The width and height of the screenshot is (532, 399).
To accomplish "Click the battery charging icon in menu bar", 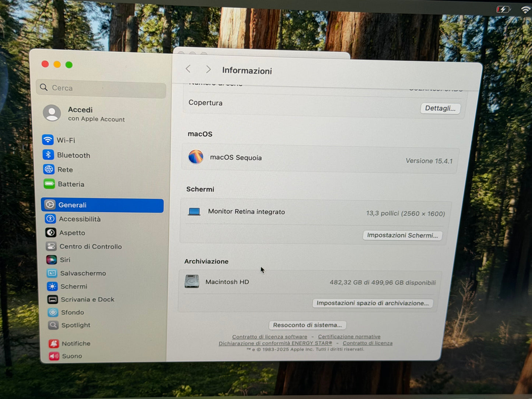I will (503, 9).
